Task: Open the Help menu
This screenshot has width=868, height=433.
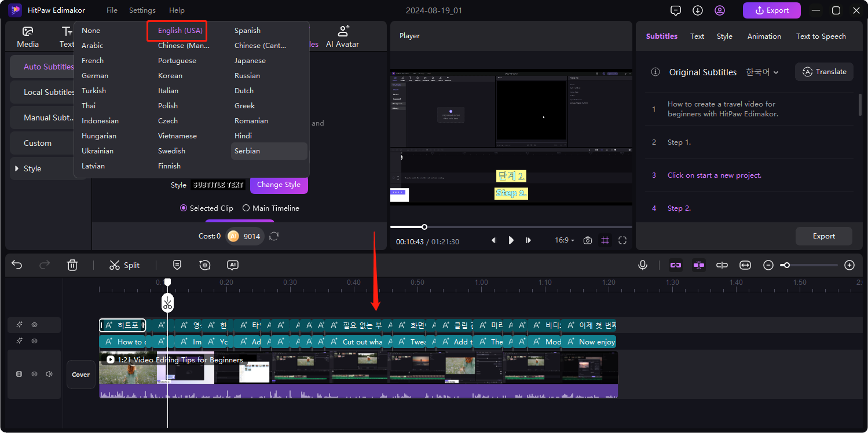Action: tap(177, 10)
